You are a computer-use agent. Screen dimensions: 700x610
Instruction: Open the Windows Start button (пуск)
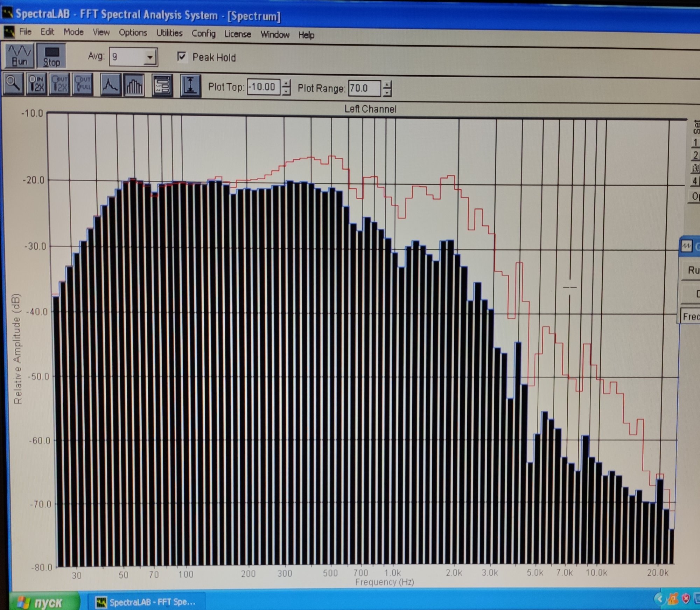(44, 602)
